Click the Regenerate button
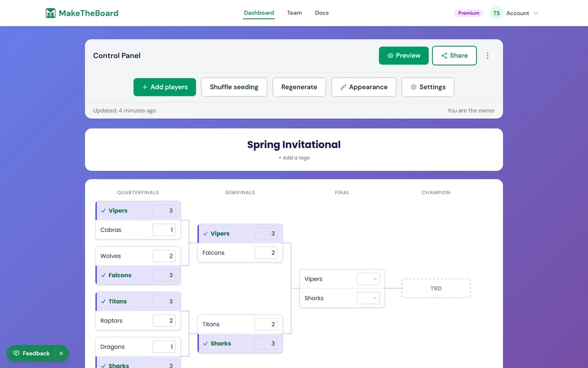Image resolution: width=588 pixels, height=368 pixels. tap(299, 87)
